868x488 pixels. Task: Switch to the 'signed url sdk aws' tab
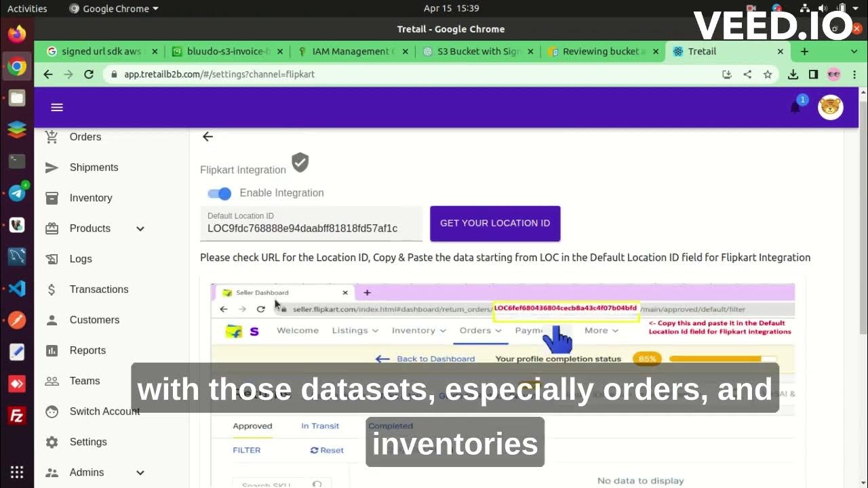pyautogui.click(x=102, y=52)
